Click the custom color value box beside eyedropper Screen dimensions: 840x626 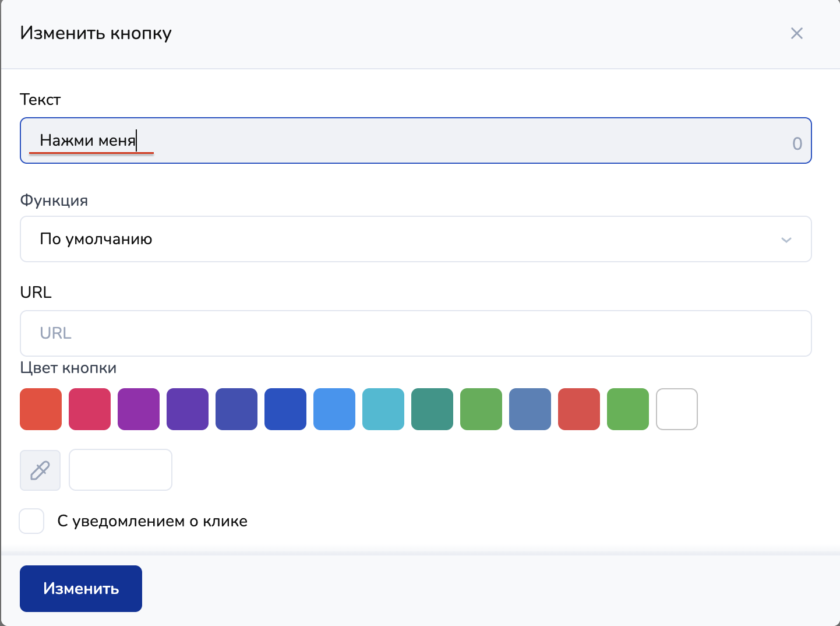pos(121,470)
